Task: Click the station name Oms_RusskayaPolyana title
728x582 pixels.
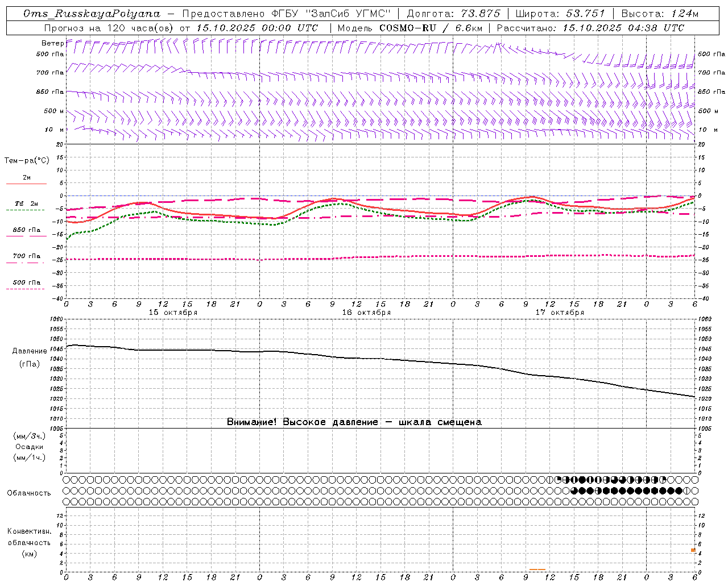Action: click(x=92, y=14)
